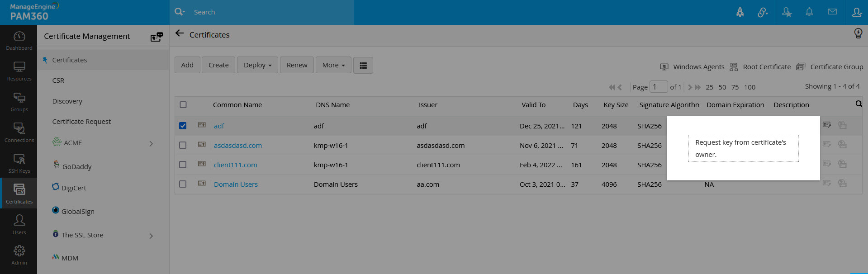Click the Renew button

tap(297, 65)
